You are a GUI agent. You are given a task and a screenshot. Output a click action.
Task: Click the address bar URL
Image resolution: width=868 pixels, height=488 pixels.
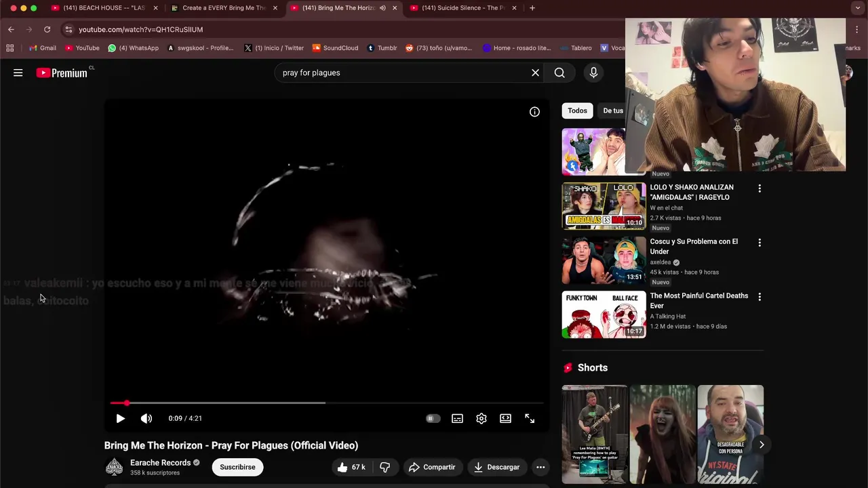pyautogui.click(x=141, y=29)
